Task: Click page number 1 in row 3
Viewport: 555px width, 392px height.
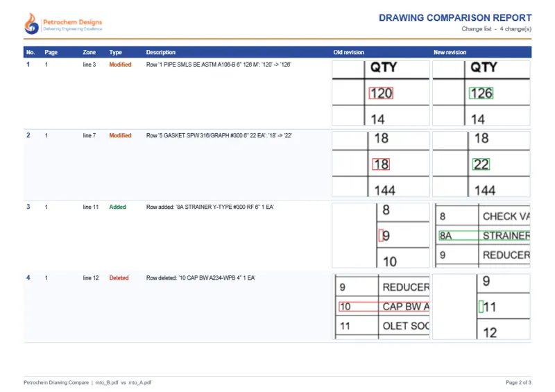Action: pyautogui.click(x=46, y=207)
